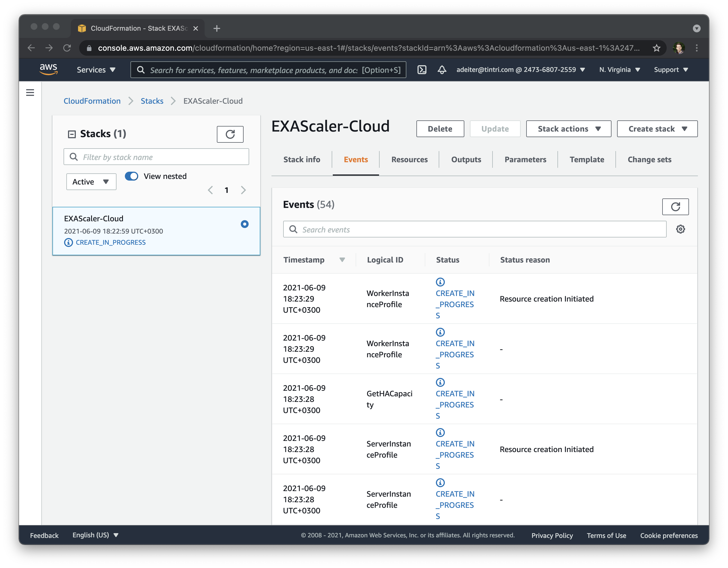Open the Template tab
This screenshot has width=728, height=568.
coord(587,160)
